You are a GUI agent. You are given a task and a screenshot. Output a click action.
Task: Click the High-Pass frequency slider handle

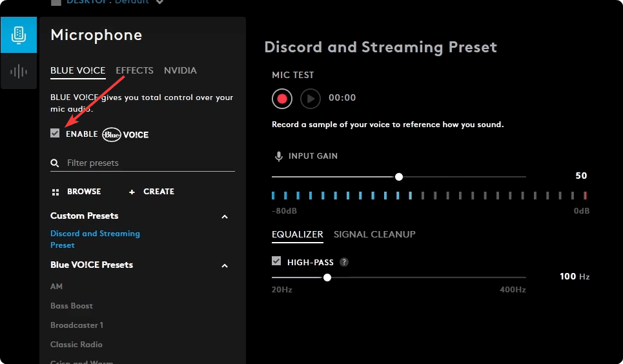[327, 278]
